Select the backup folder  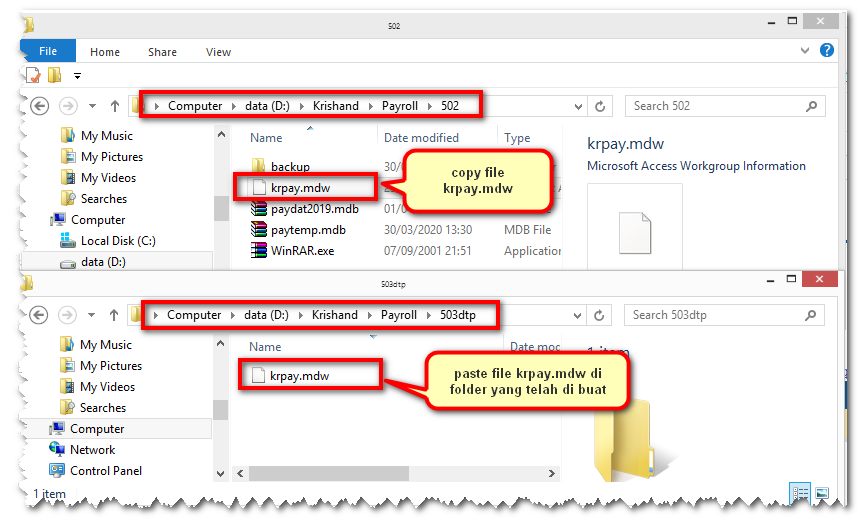[x=289, y=166]
